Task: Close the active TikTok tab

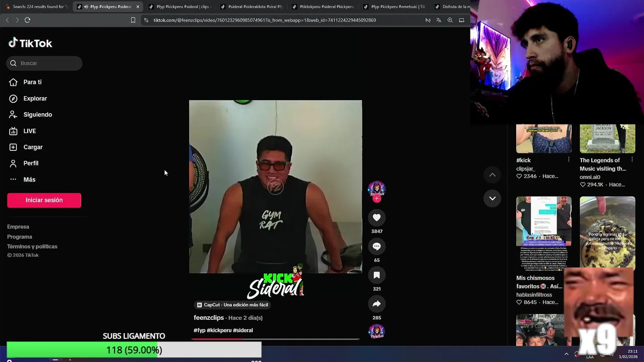Action: point(138,7)
